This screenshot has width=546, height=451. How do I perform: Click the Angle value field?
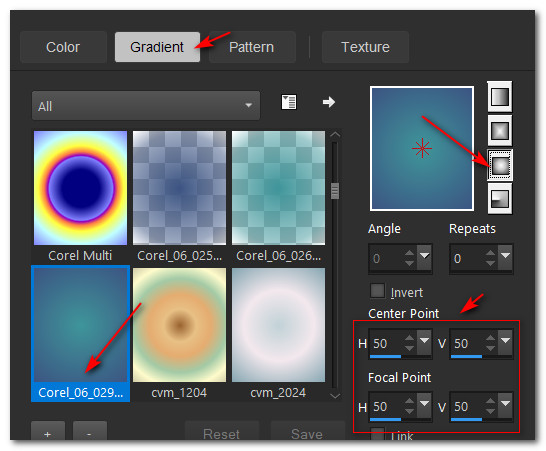point(387,258)
